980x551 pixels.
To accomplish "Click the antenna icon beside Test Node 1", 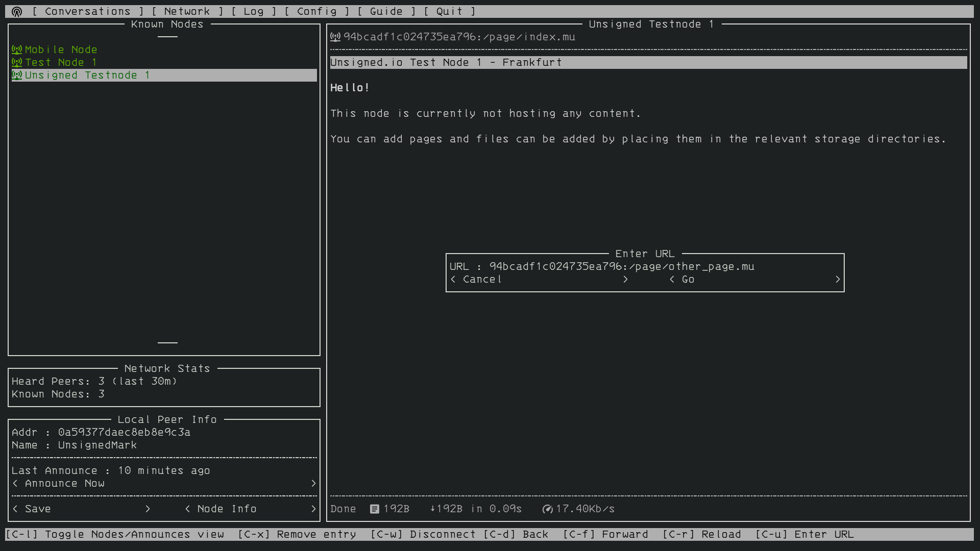I will [x=16, y=62].
